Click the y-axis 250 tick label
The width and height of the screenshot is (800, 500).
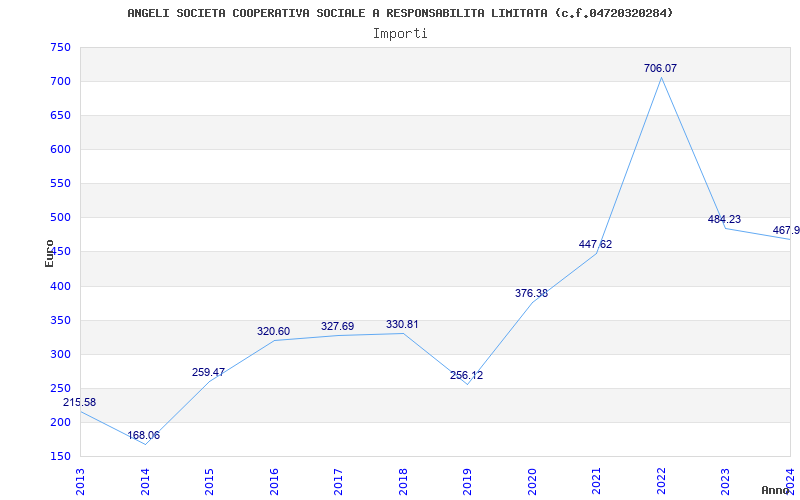pyautogui.click(x=60, y=388)
